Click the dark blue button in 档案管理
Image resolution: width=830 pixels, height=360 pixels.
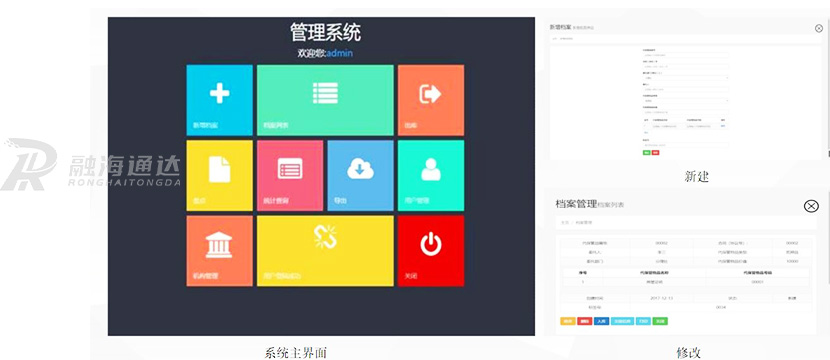click(601, 321)
